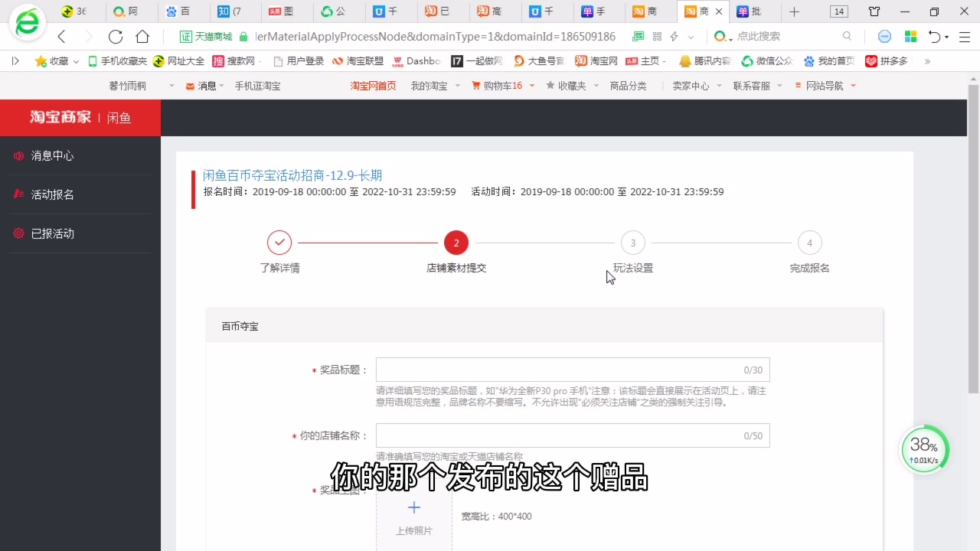This screenshot has height=551, width=980.
Task: Open the search engine selector dropdown
Action: point(724,37)
